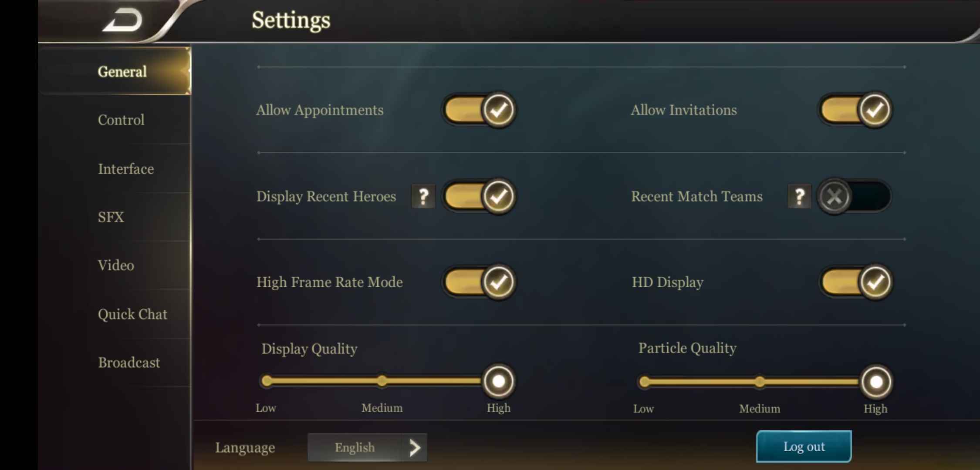Viewport: 980px width, 470px height.
Task: Disable High Frame Rate Mode
Action: point(479,282)
